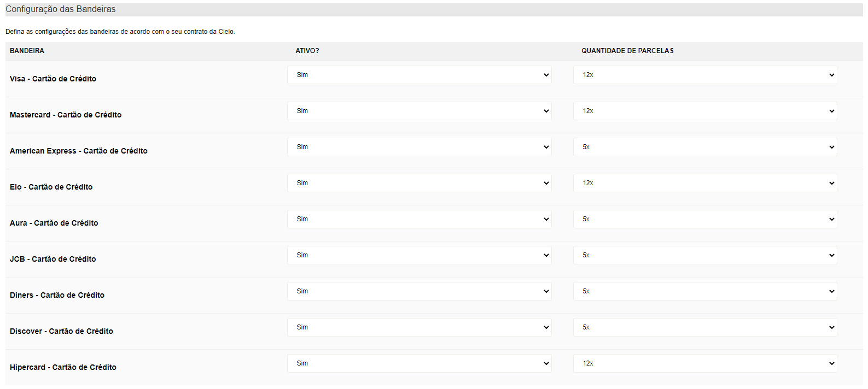
Task: Choose Aura installments quantity dropdown
Action: click(704, 219)
